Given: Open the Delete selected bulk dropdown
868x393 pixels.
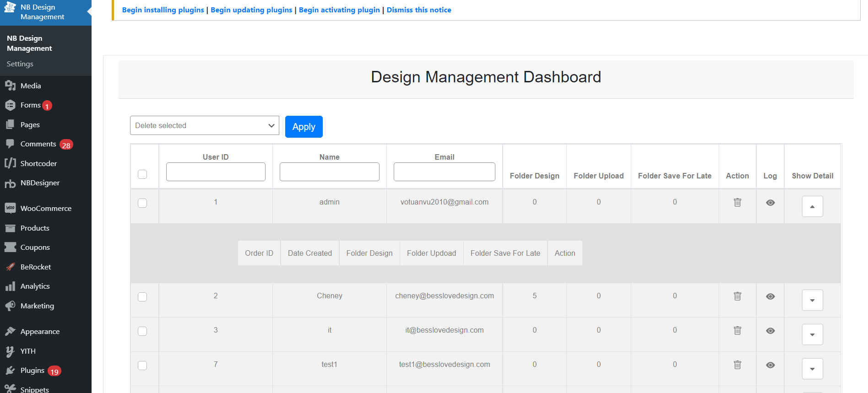Looking at the screenshot, I should pyautogui.click(x=204, y=125).
